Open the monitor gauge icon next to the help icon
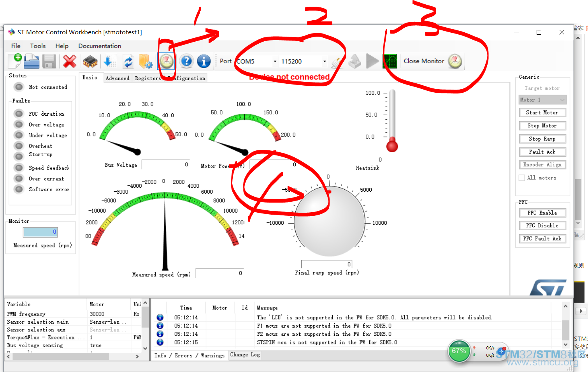The width and height of the screenshot is (588, 372). coord(167,61)
